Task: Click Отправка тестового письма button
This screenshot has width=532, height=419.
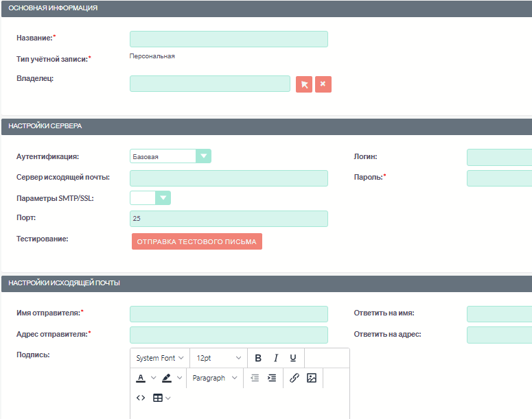Action: [x=197, y=241]
